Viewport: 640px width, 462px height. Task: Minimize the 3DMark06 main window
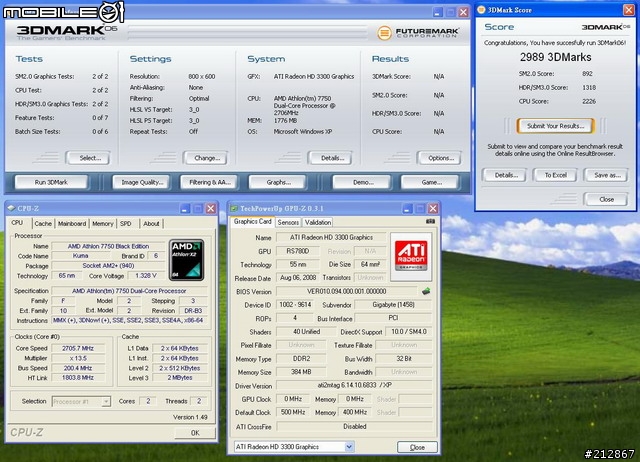point(438,12)
